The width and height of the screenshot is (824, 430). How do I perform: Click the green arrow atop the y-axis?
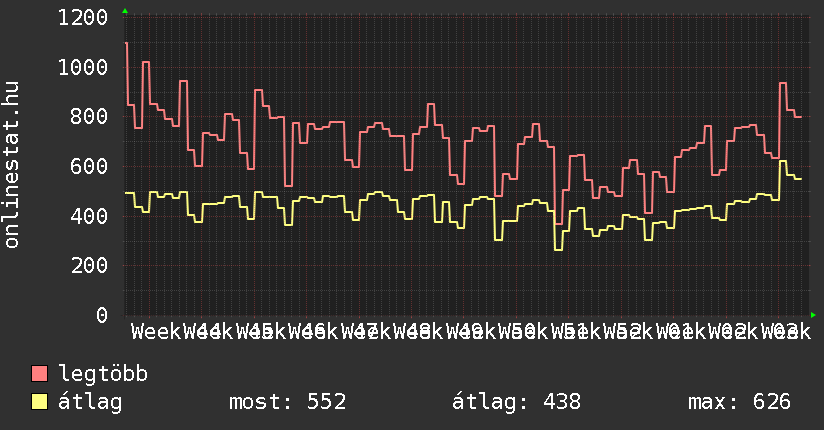tap(125, 11)
